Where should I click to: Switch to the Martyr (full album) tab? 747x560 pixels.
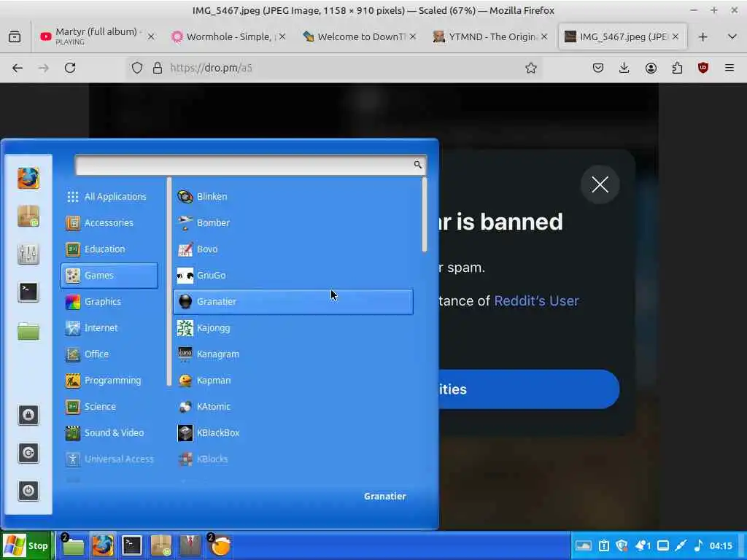click(98, 36)
